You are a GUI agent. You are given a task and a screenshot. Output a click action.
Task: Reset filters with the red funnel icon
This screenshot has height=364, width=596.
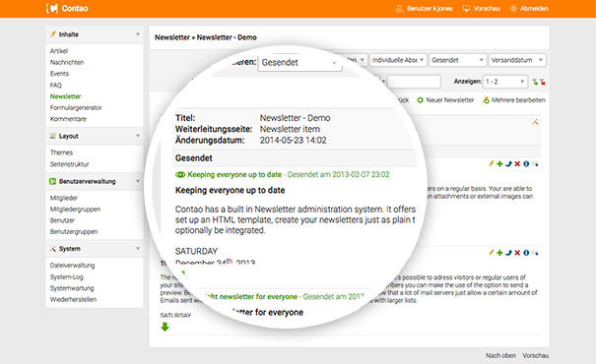pos(543,82)
